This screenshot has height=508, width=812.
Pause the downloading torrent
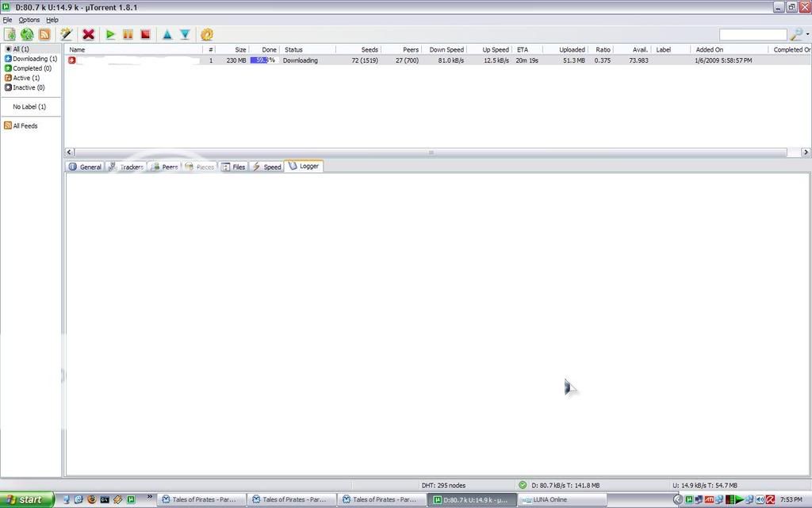pos(128,34)
